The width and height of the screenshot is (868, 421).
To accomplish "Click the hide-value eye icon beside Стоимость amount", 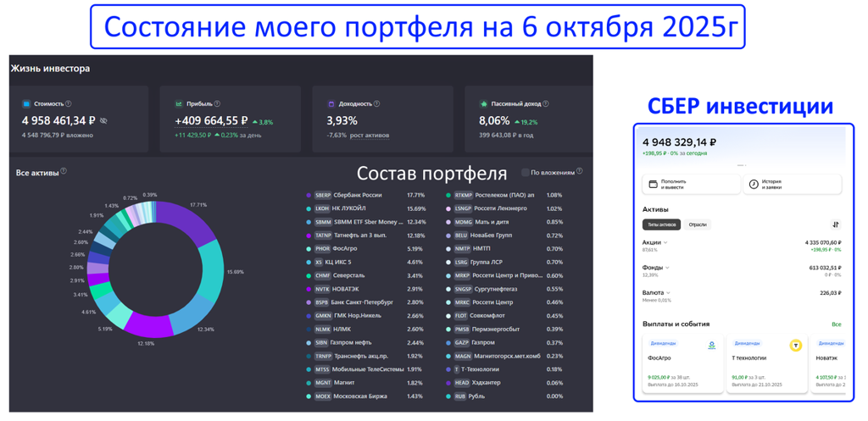I will (x=103, y=121).
